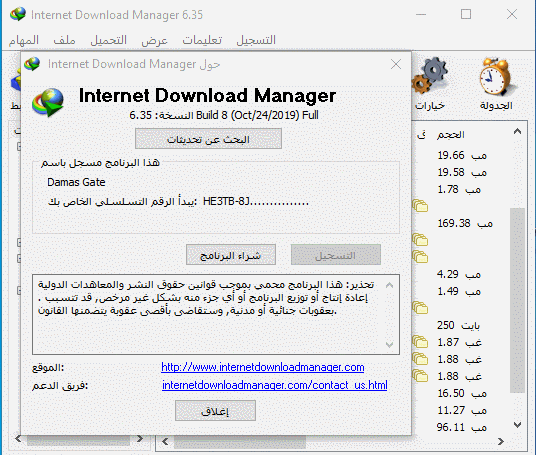The width and height of the screenshot is (536, 455).
Task: Select the 1.78 مب size row
Action: (459, 189)
